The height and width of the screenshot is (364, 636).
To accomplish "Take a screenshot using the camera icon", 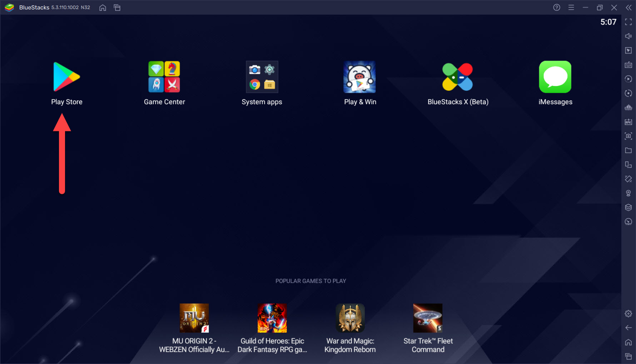I will pyautogui.click(x=628, y=136).
